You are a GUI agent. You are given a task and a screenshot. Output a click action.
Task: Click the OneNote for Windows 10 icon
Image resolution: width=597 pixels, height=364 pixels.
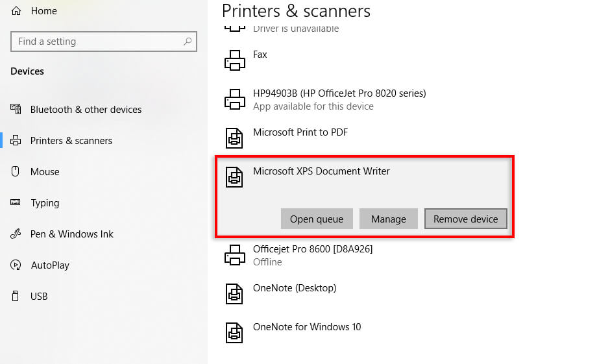coord(234,333)
